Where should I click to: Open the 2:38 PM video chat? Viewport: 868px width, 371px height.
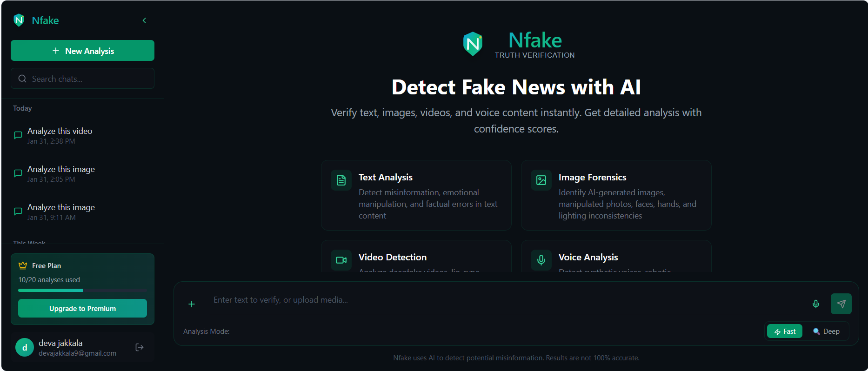(82, 136)
